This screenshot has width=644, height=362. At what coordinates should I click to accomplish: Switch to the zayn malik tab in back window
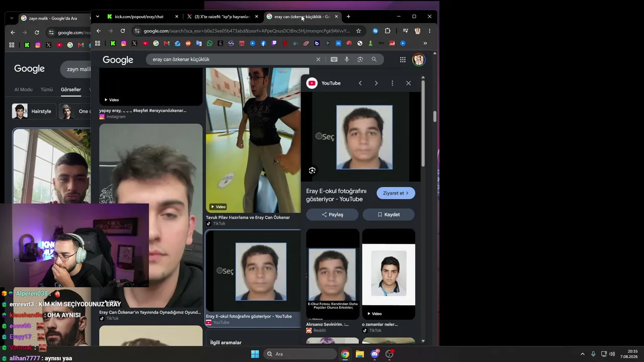coord(53,18)
